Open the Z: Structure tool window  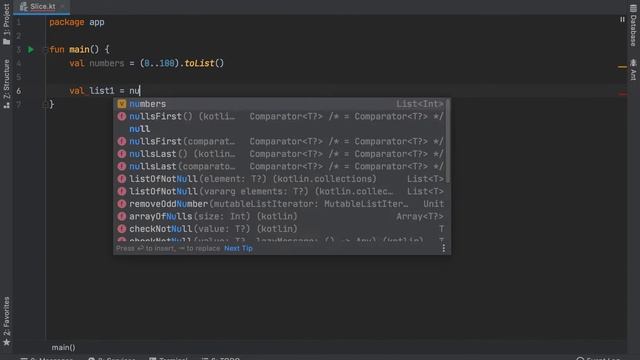point(6,83)
